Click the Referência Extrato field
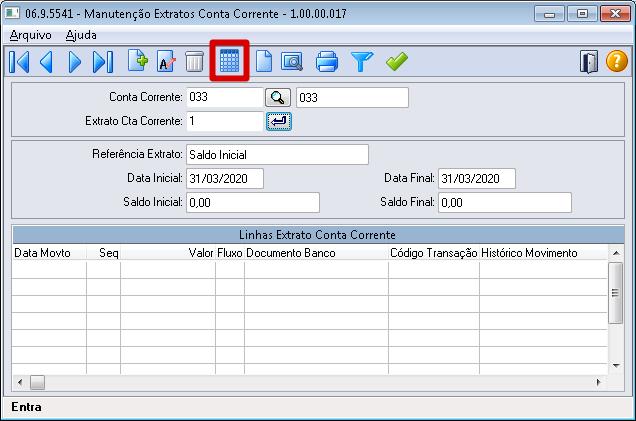Screen dimensions: 636x421 pyautogui.click(x=277, y=155)
